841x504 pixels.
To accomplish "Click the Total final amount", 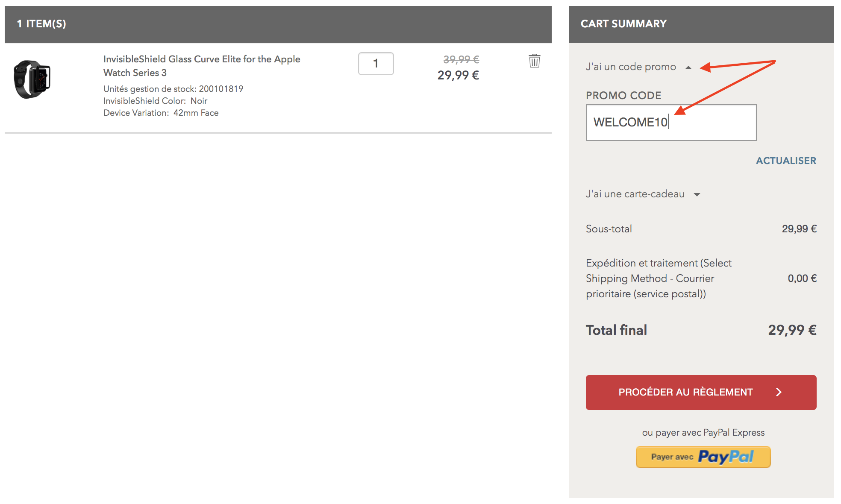I will click(792, 330).
